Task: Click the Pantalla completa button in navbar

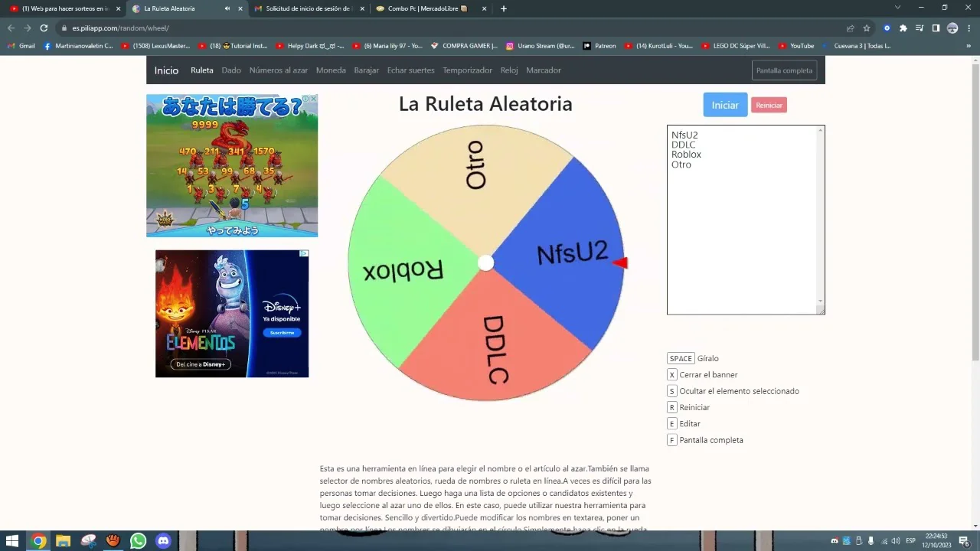Action: pos(784,70)
